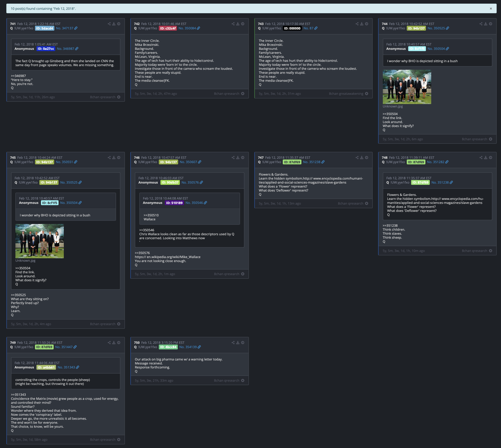501x448 pixels.
Task: Open quoted post link No. 346987
Action: pos(67,49)
